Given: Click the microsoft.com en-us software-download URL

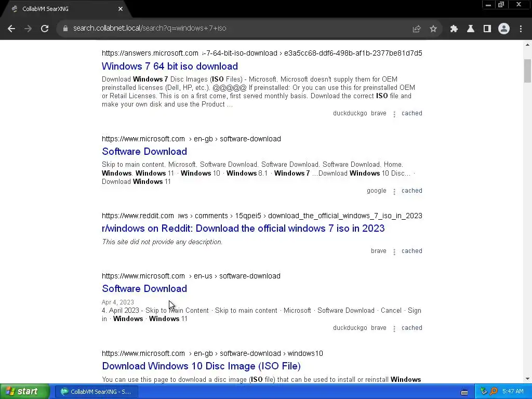Looking at the screenshot, I should [x=191, y=276].
